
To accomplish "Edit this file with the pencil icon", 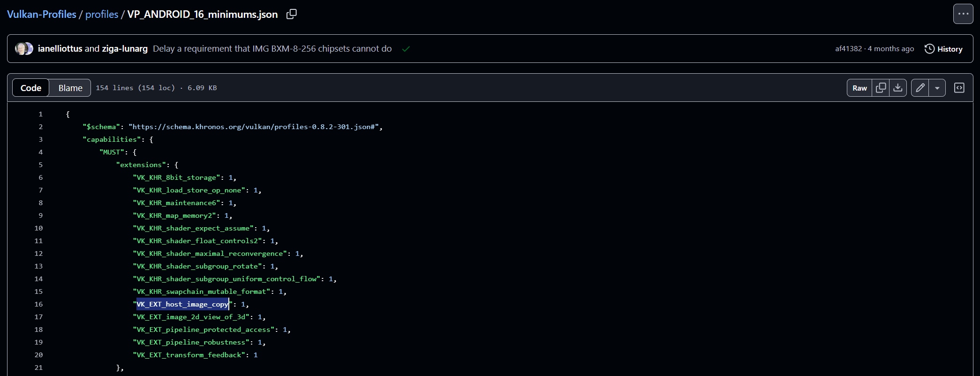I will pyautogui.click(x=920, y=88).
